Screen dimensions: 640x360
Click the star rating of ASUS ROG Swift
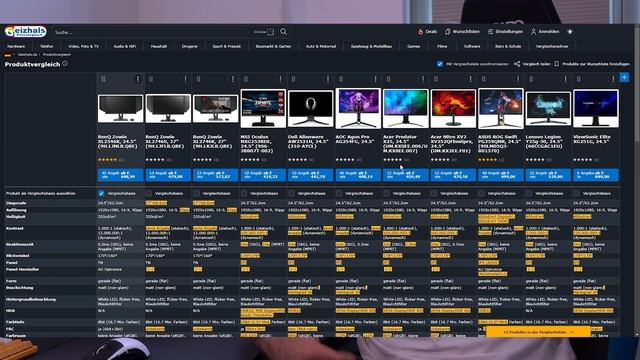coord(488,160)
